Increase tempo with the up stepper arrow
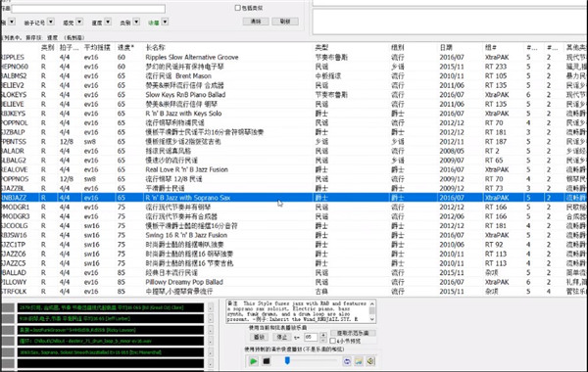Screen dimensions: 588x372 pos(323,335)
